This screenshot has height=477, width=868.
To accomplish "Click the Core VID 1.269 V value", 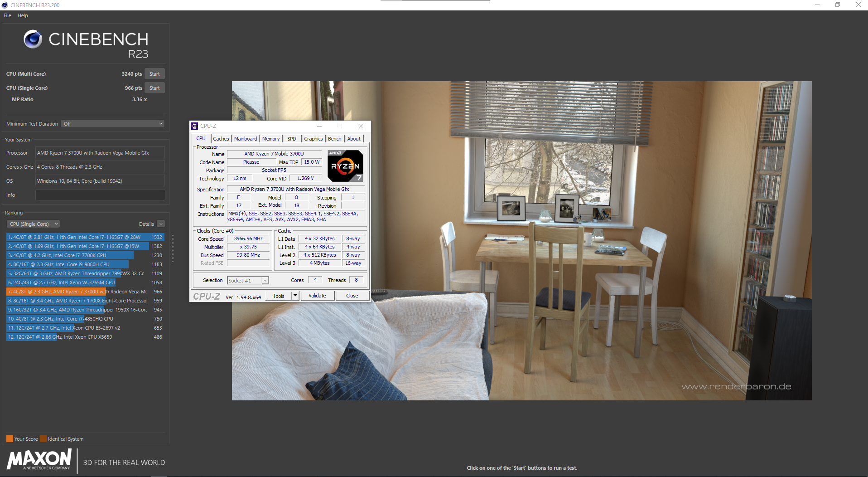I will point(305,178).
